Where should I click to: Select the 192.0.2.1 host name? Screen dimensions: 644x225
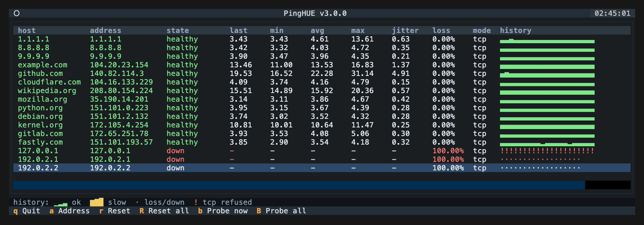pos(38,160)
